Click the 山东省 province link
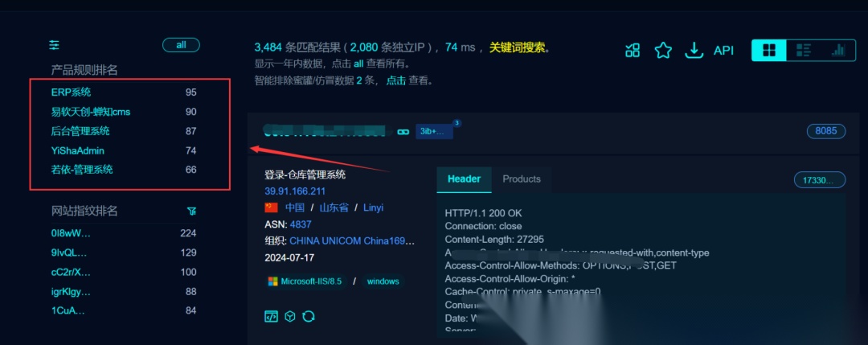 pos(334,207)
